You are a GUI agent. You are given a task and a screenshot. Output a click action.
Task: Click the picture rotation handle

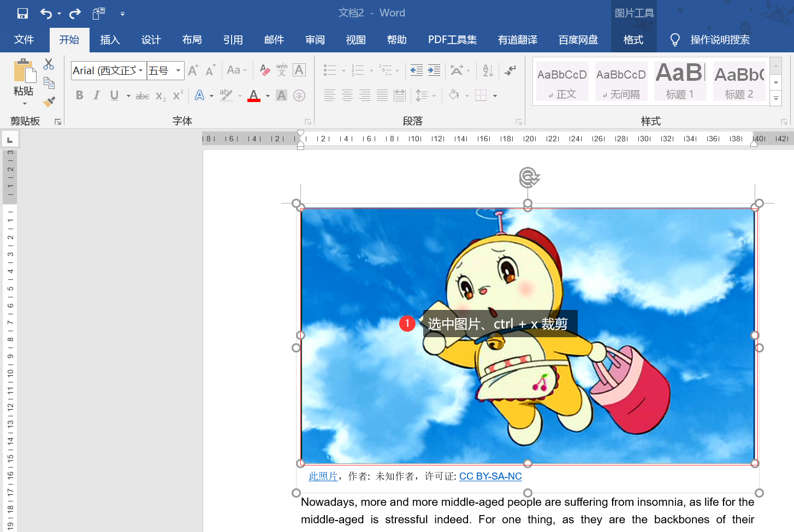[529, 177]
